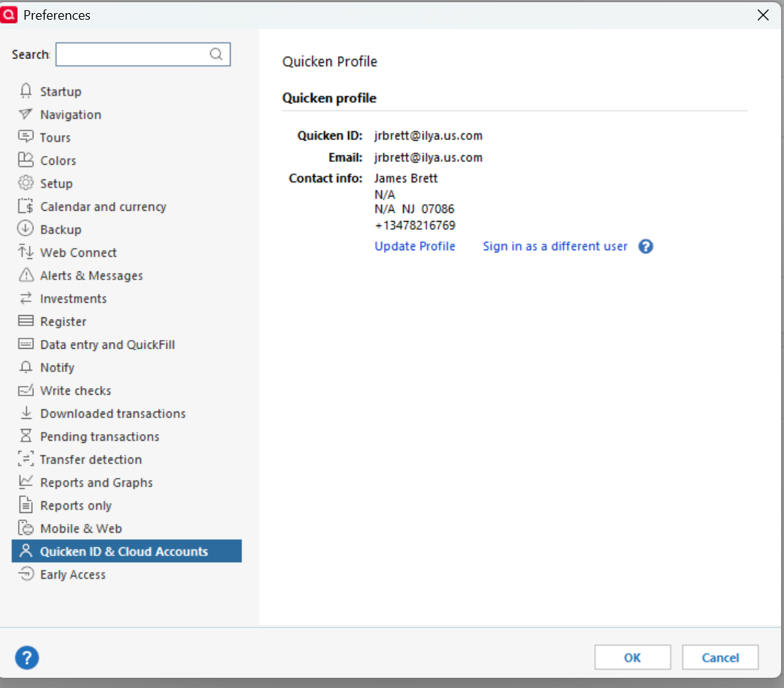Click the Quicken ID email value
The image size is (784, 688).
coord(428,136)
